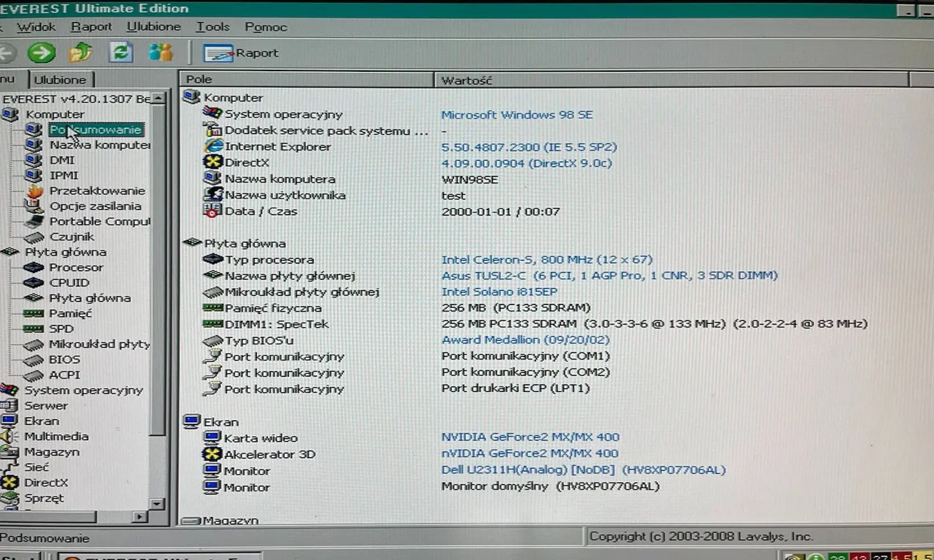934x560 pixels.
Task: Click the Multimedia speaker icon in tree
Action: (x=9, y=436)
